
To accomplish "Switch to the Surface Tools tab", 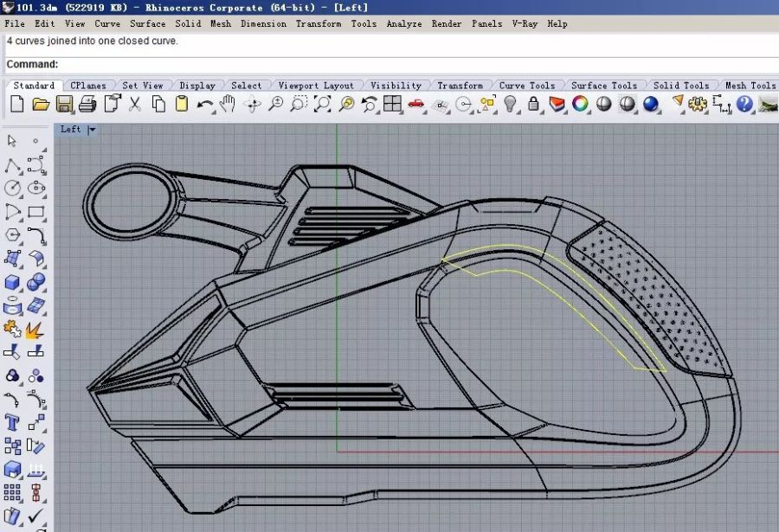I will point(603,86).
